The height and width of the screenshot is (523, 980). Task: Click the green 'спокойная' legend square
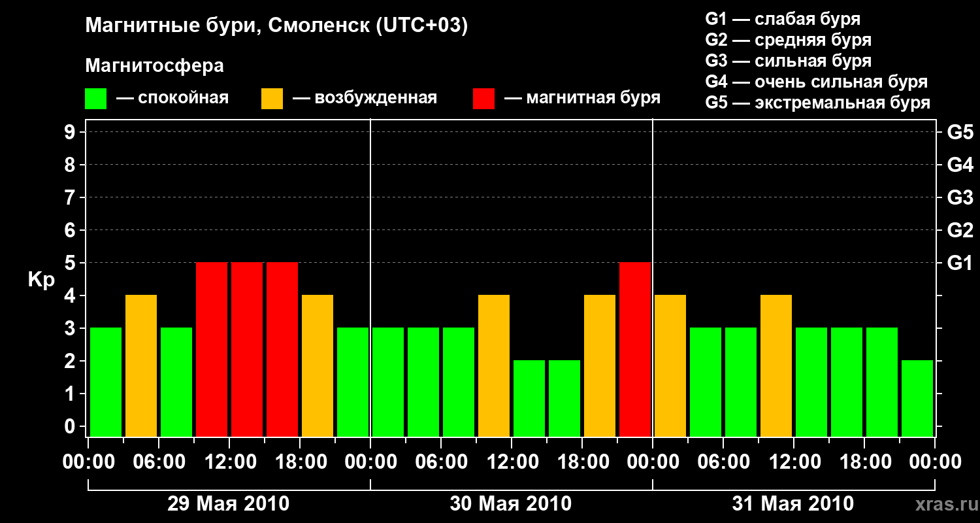click(x=96, y=99)
